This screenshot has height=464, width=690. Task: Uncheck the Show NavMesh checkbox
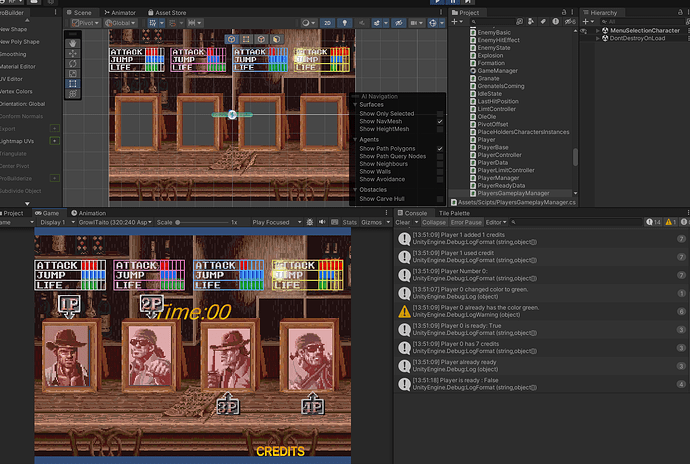440,121
